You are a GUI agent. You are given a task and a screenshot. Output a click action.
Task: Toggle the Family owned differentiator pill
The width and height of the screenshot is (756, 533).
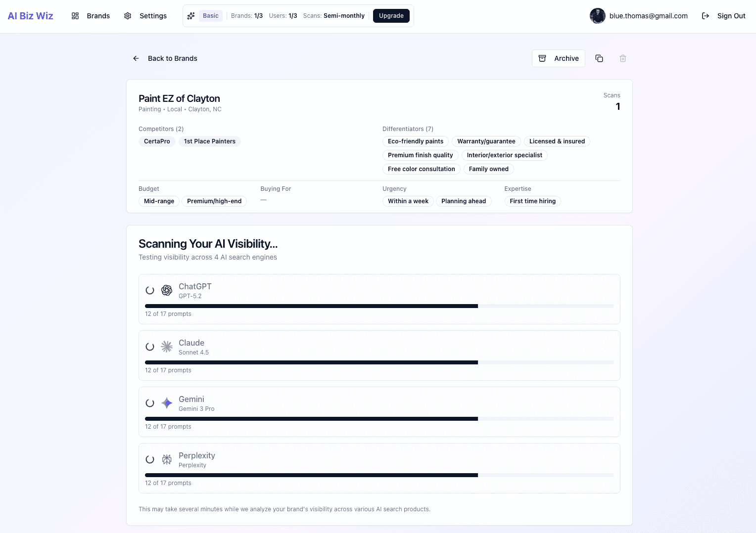488,169
